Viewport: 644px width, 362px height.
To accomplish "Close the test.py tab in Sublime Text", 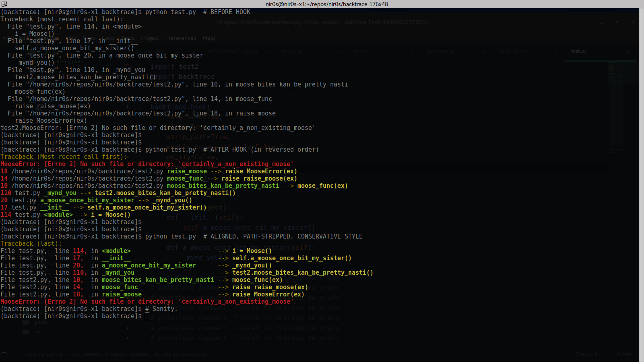I will (x=628, y=51).
